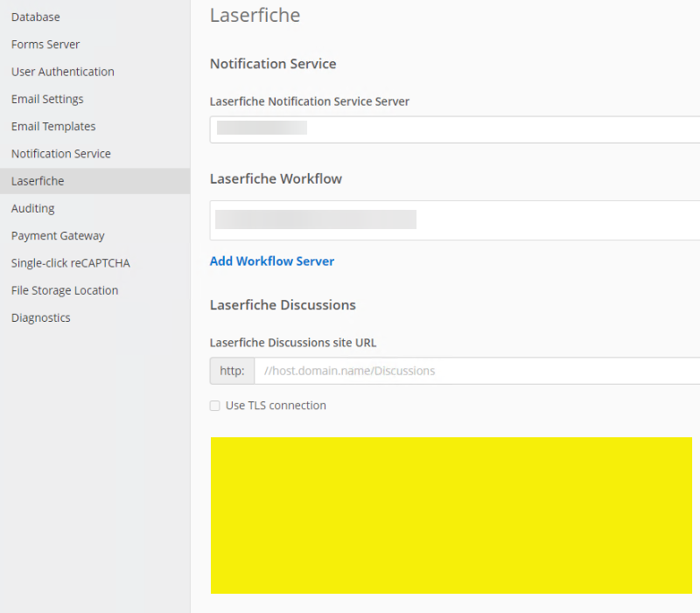Viewport: 700px width, 613px height.
Task: Click the Laserfiche Discussions site URL label
Action: (x=293, y=343)
